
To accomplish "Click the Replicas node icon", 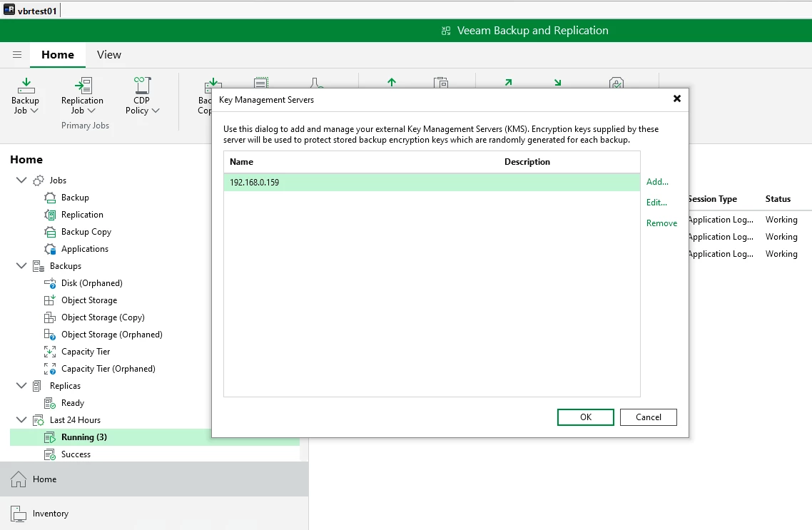I will click(x=37, y=386).
